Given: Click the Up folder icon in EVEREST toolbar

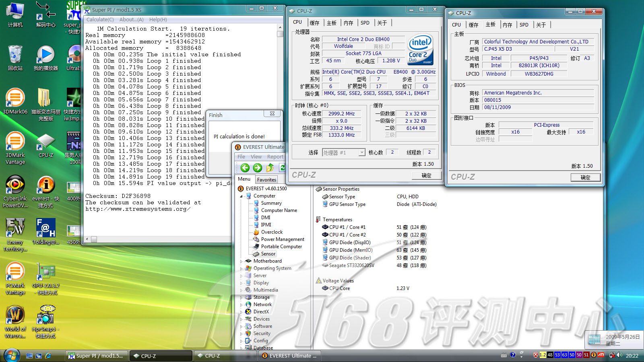Looking at the screenshot, I should pyautogui.click(x=270, y=168).
